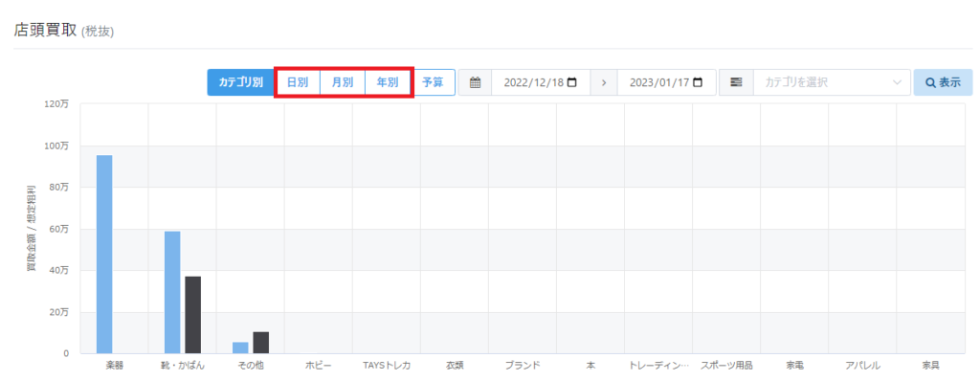Switch to 年別 yearly view
980x381 pixels.
point(388,82)
